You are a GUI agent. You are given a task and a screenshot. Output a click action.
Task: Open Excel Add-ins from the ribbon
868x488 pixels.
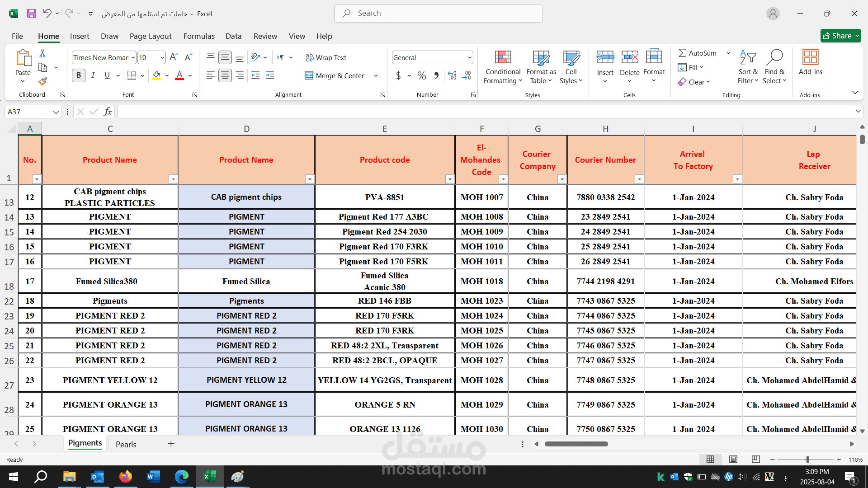pos(810,62)
